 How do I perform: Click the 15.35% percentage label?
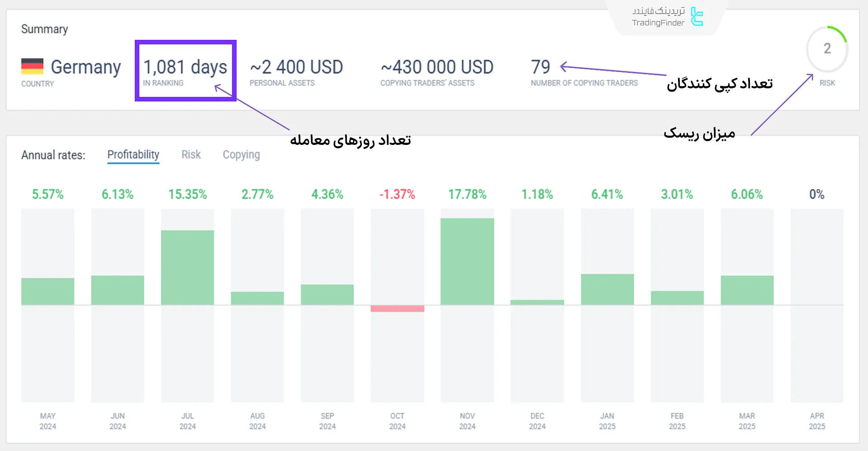[187, 194]
